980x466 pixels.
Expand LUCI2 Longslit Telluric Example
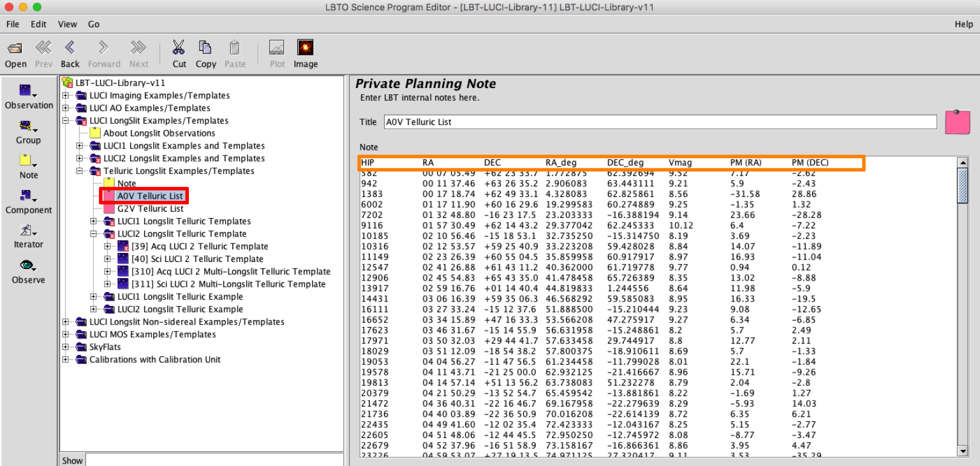click(x=94, y=309)
